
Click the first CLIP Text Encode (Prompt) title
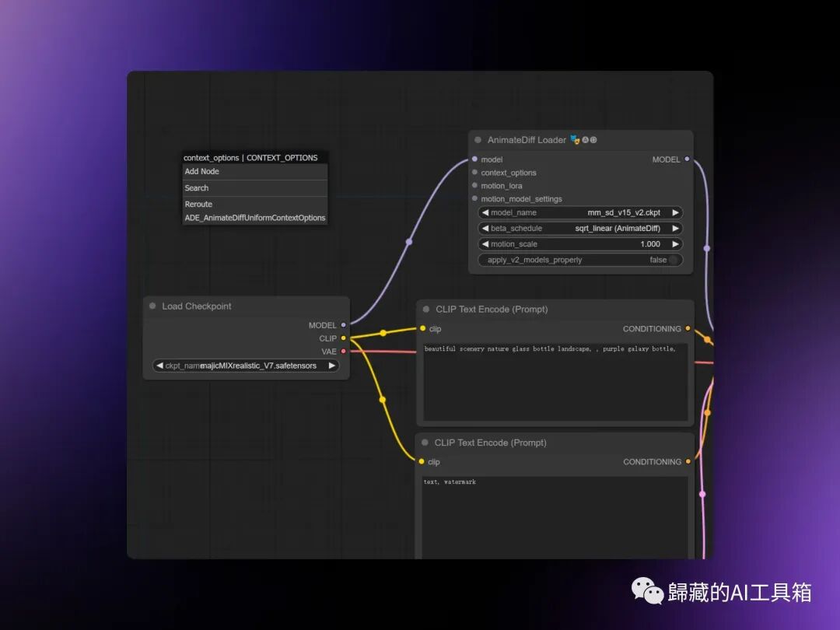[x=492, y=309]
